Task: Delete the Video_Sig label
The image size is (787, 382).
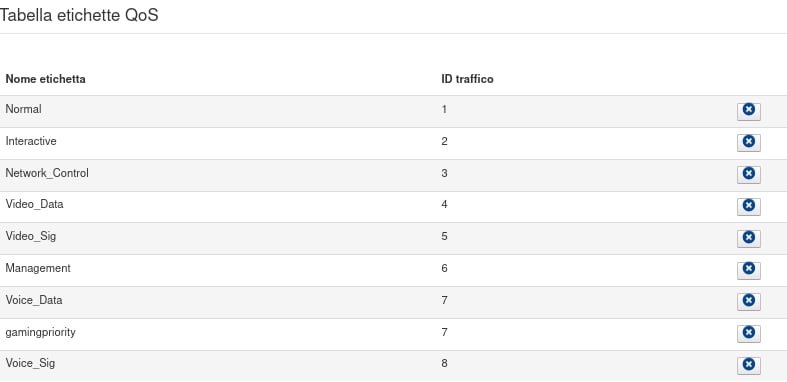Action: pyautogui.click(x=748, y=238)
